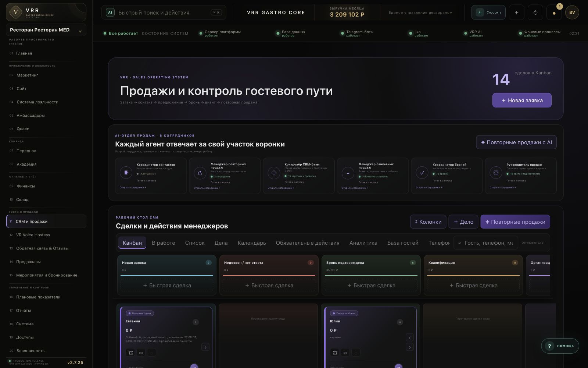The height and width of the screenshot is (368, 588).
Task: Click the plus icon in the top bar
Action: coord(516,13)
